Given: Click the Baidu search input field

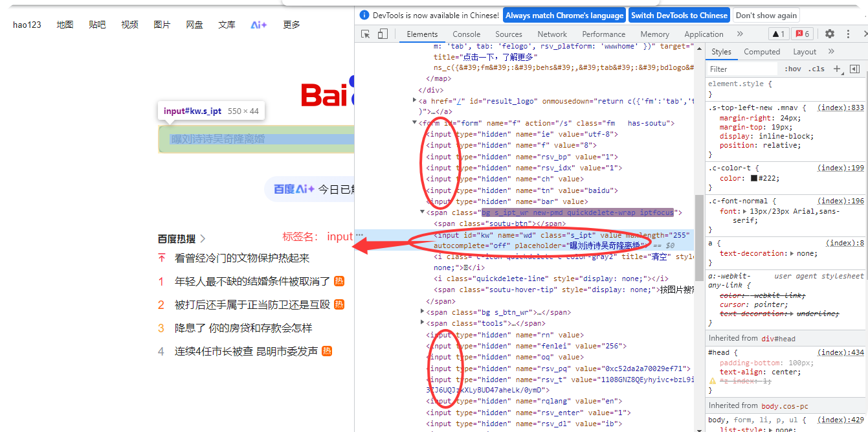Looking at the screenshot, I should (256, 139).
